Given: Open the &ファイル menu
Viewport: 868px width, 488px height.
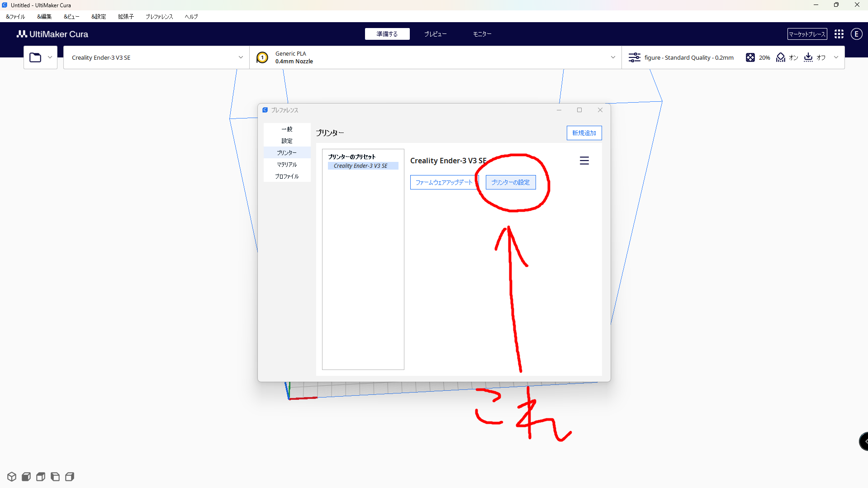Looking at the screenshot, I should click(15, 17).
